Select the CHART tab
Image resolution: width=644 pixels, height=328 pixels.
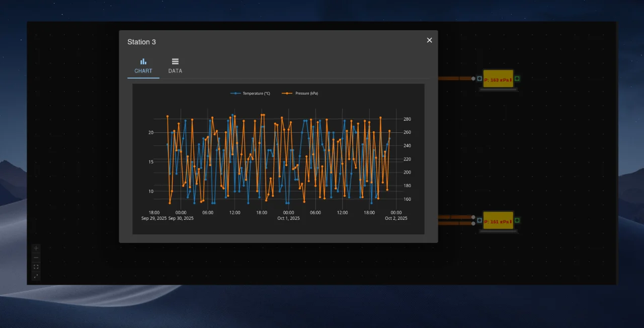(143, 66)
